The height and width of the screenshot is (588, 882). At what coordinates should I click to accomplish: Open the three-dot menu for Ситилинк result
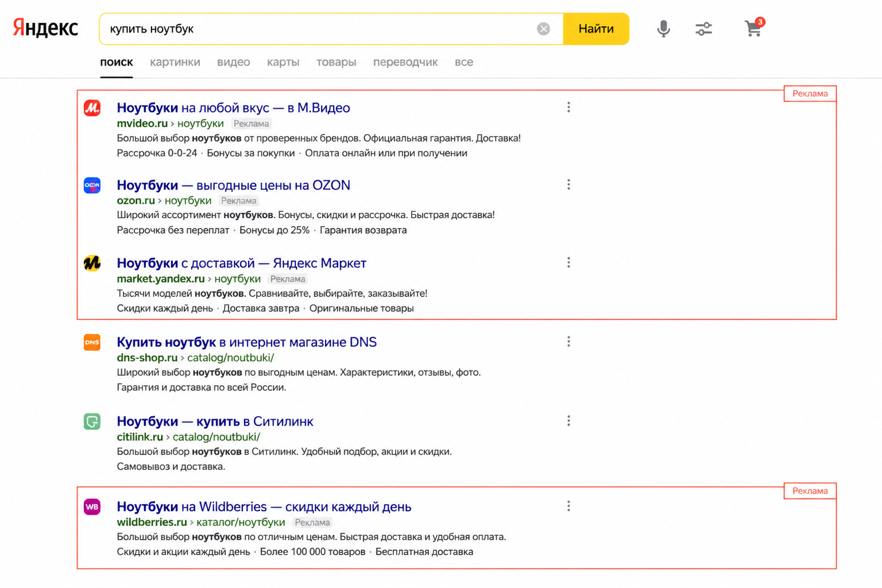[x=568, y=421]
